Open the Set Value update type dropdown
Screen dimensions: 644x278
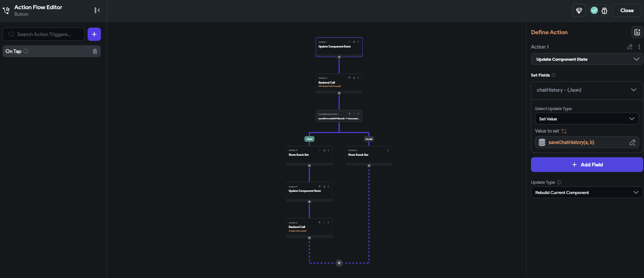[x=587, y=119]
